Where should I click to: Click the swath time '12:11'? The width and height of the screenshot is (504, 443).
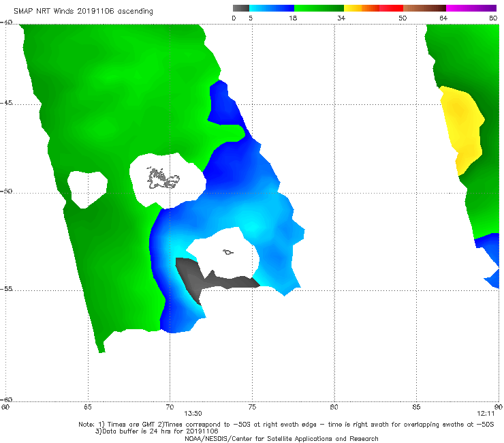click(486, 414)
